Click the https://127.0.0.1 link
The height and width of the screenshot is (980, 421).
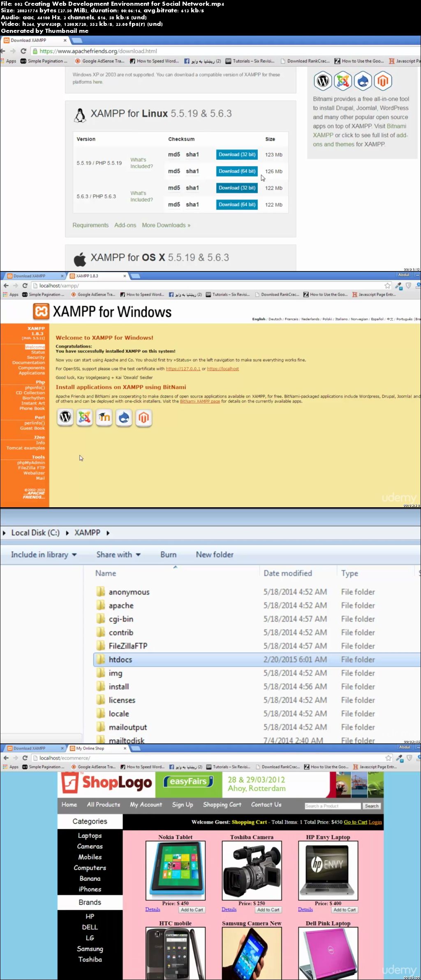183,369
